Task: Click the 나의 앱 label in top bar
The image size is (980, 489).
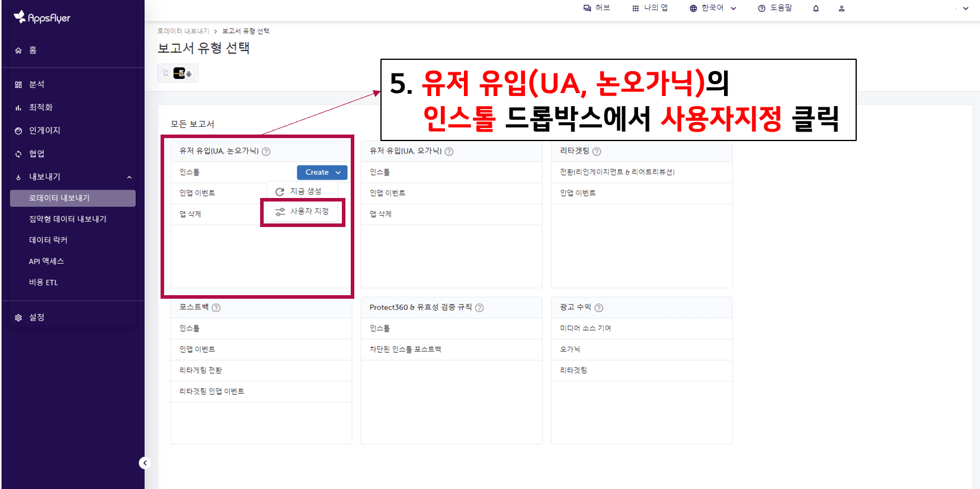Action: tap(656, 8)
